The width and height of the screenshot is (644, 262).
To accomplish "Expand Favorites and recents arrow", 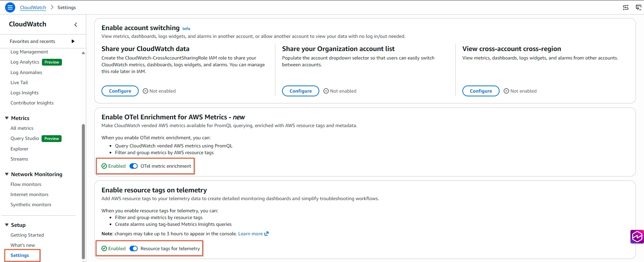I will tap(73, 41).
